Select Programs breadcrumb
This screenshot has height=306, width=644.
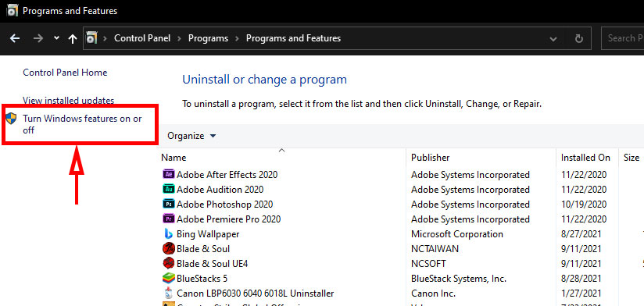pos(208,38)
